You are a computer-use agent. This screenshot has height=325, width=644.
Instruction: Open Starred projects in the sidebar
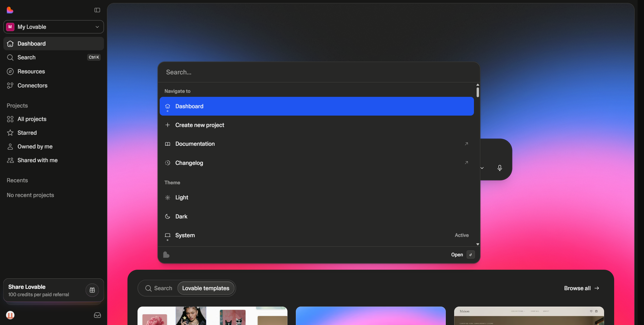pyautogui.click(x=54, y=133)
